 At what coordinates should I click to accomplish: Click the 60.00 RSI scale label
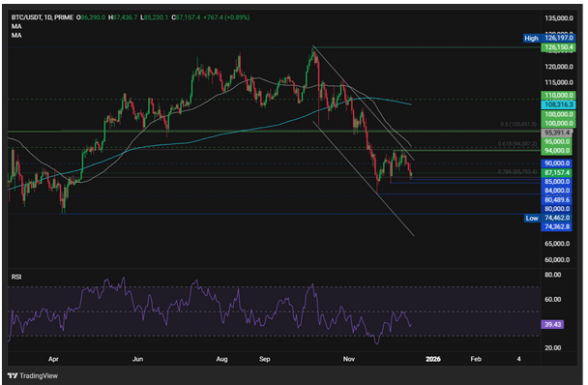click(552, 300)
